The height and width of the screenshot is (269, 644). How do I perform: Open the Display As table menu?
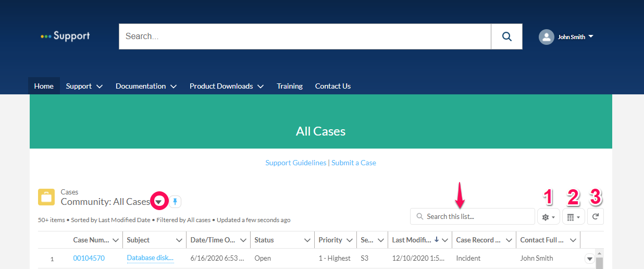[x=573, y=216]
